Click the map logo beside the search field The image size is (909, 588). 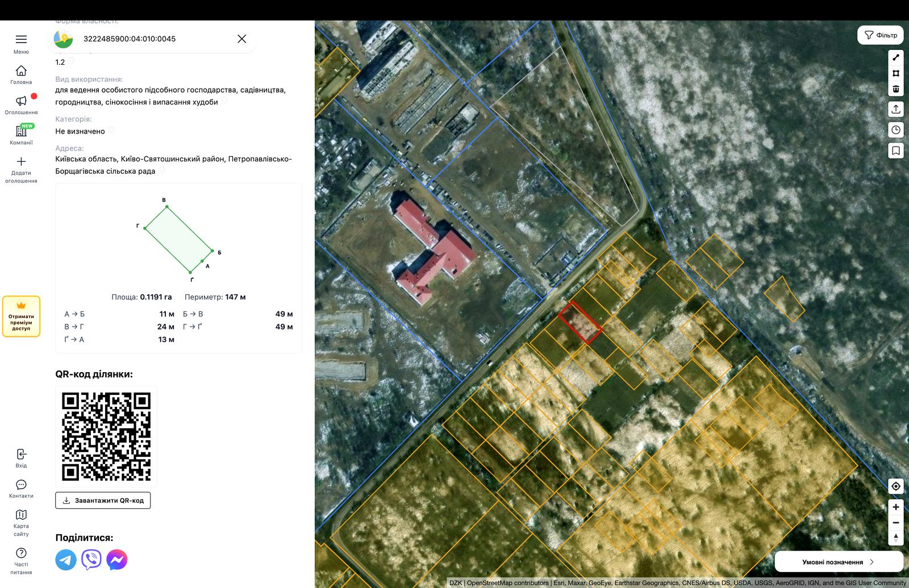coord(63,39)
